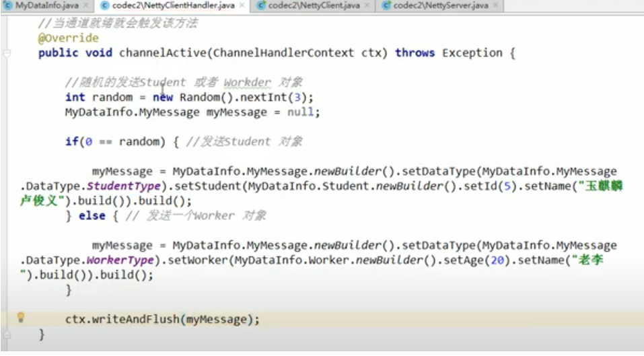Click the if(0 == random) condition

115,142
